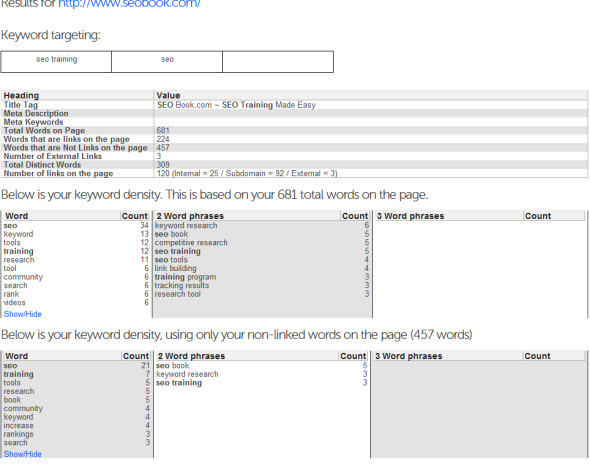Click Word header in non-linked table
The image size is (590, 466).
17,356
